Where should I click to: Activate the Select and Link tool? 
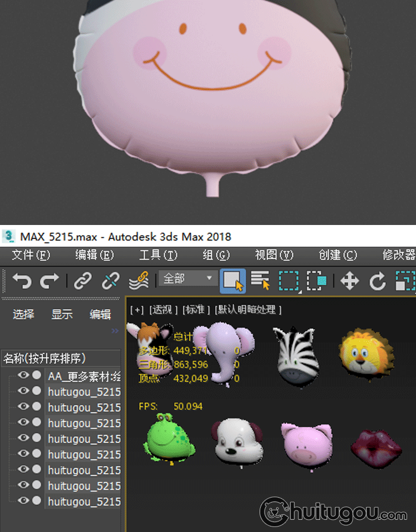[83, 281]
